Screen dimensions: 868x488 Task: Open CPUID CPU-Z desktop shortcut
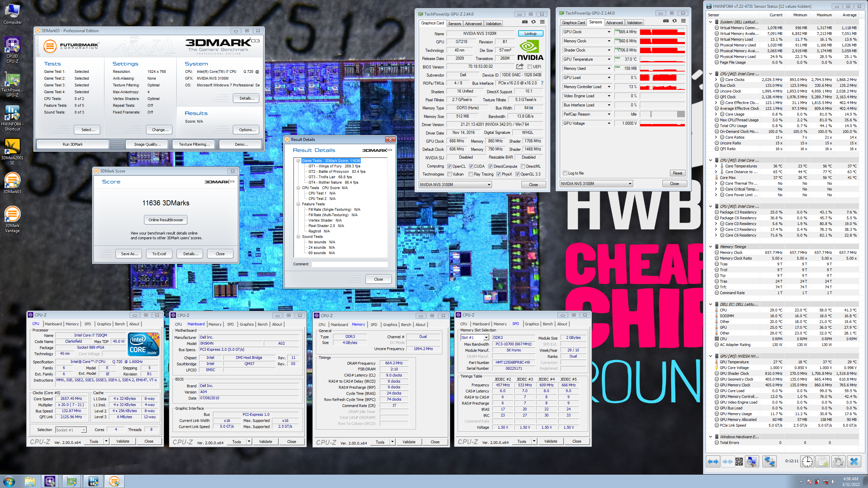tap(12, 50)
